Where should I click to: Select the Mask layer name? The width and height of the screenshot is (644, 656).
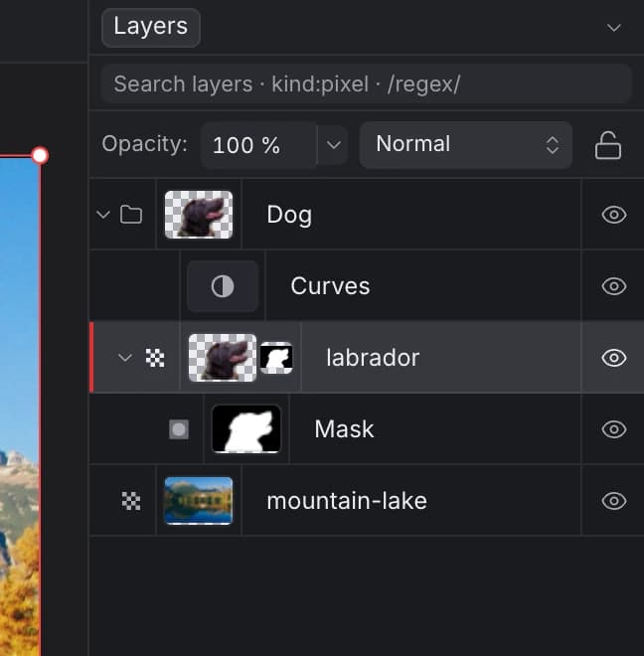click(x=344, y=429)
